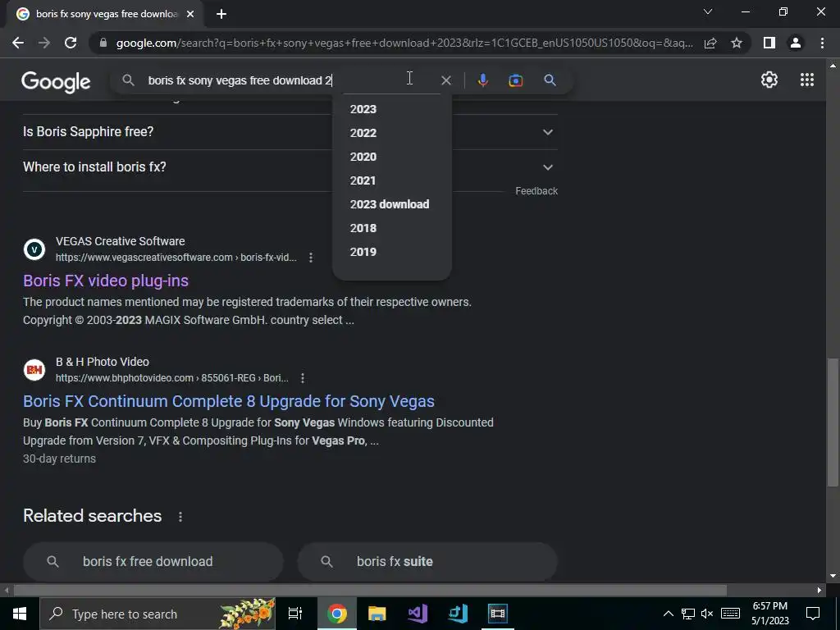Go back to the previous page
The height and width of the screenshot is (630, 840).
click(18, 43)
